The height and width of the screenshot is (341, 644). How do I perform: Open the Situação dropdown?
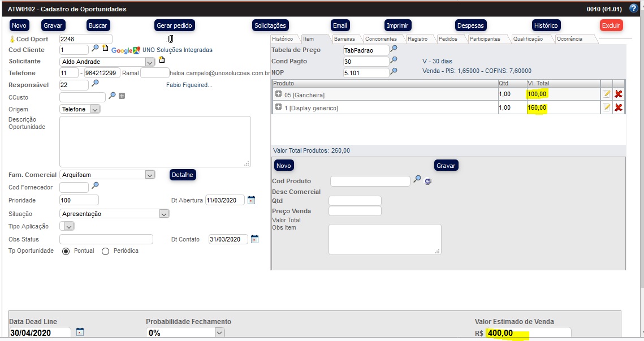coord(163,214)
